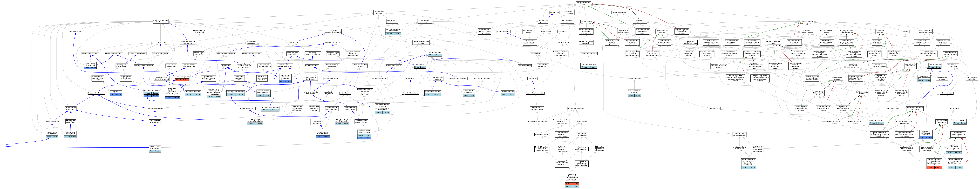Click the 'biological regulation' node
Screen dimensions: 980x189
click(619, 13)
